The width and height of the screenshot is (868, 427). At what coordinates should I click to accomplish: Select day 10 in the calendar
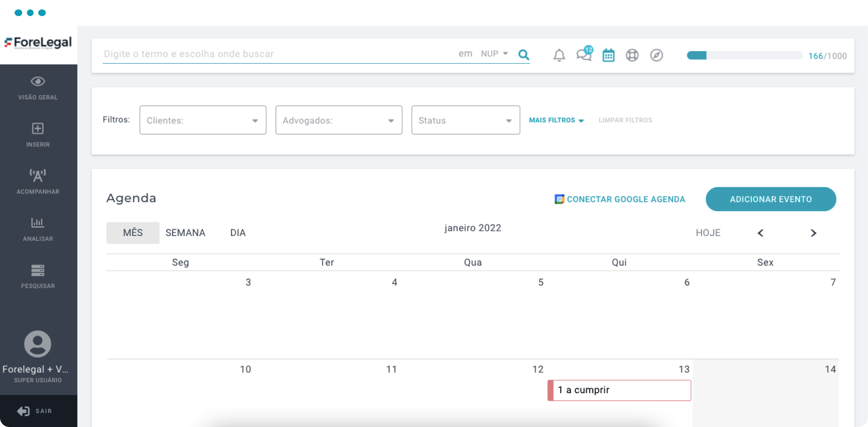click(x=245, y=369)
